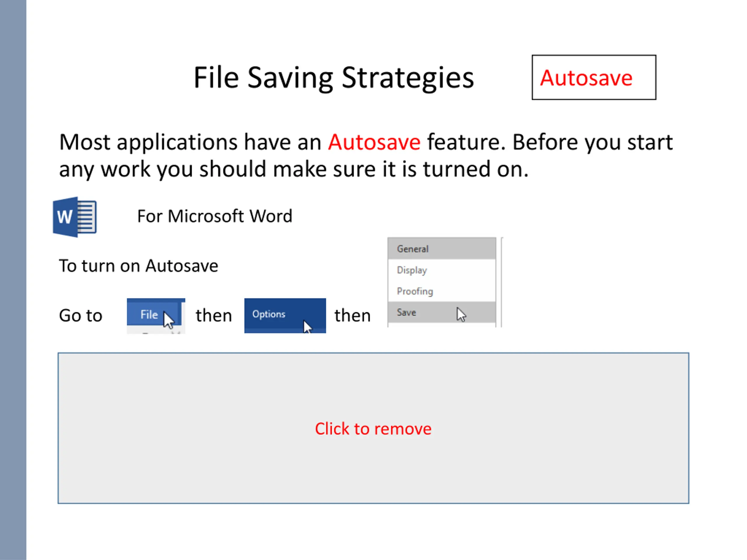Viewport: 747px width, 560px height.
Task: Click the 'Go to' text
Action: pos(80,316)
